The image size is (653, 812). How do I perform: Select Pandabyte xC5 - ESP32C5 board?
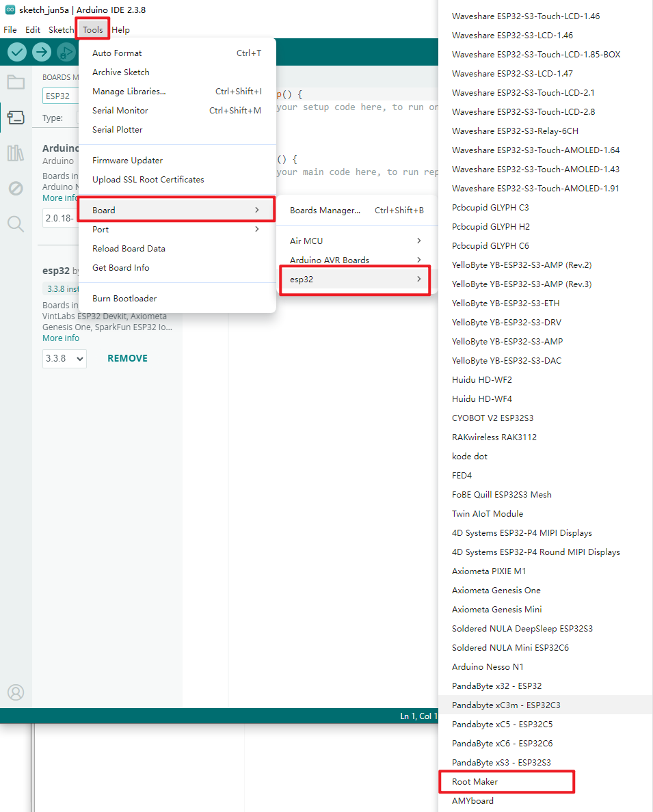point(545,724)
